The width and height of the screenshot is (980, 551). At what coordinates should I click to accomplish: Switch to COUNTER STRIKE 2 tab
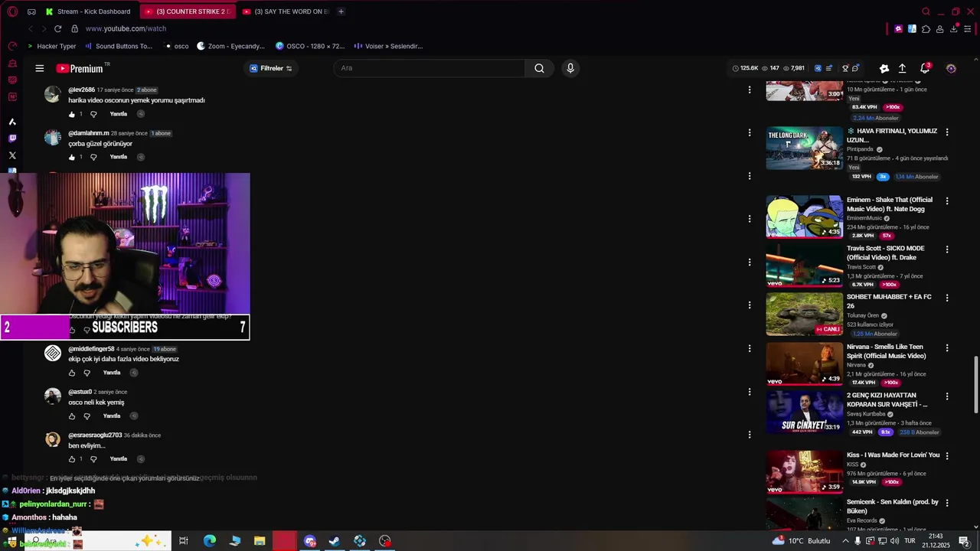tap(188, 11)
